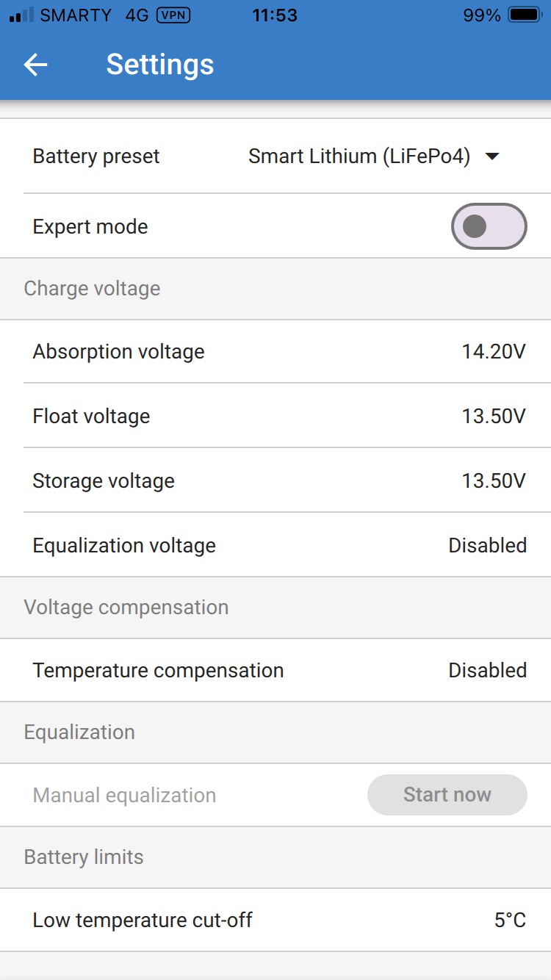Open Equalization voltage Disabled setting
Viewport: 551px width, 980px height.
click(x=487, y=546)
